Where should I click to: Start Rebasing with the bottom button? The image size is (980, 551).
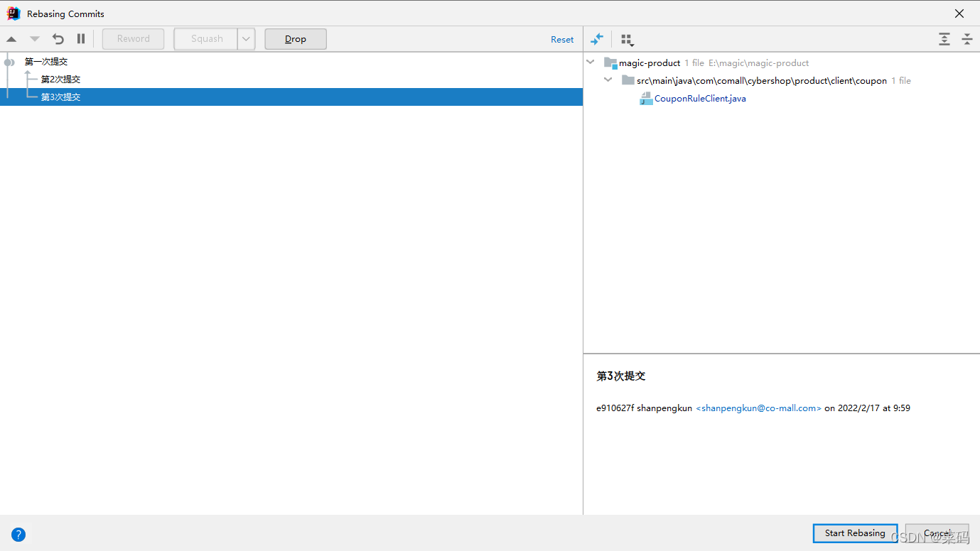tap(855, 533)
